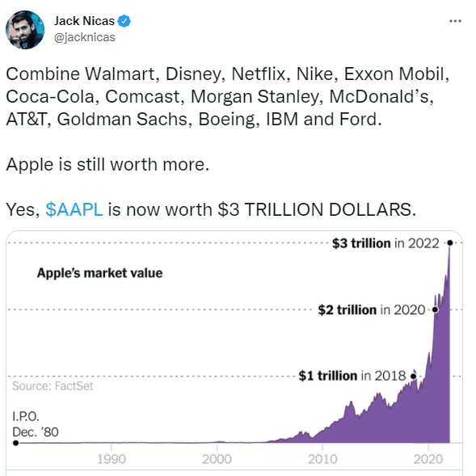Click the Apple's market value chart title
This screenshot has height=476, width=476.
tap(100, 273)
